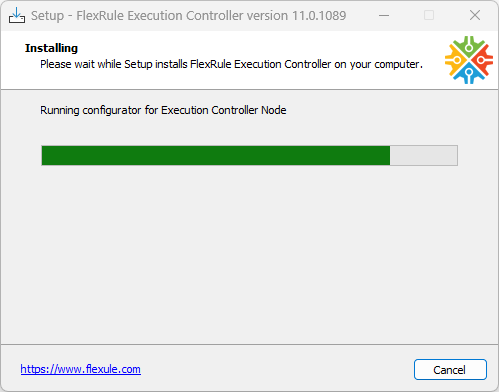Click the unfilled gray end of progress bar
The image size is (499, 392).
pyautogui.click(x=424, y=155)
